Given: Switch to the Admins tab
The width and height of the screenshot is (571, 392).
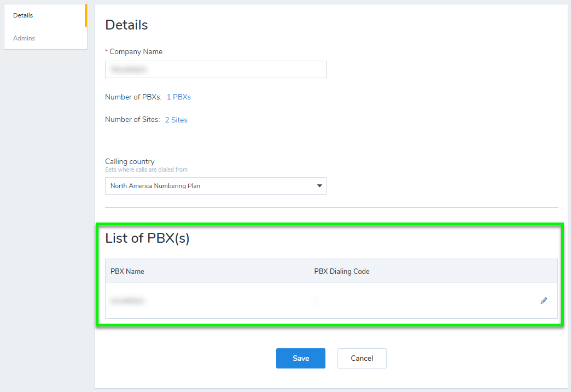Looking at the screenshot, I should (24, 38).
